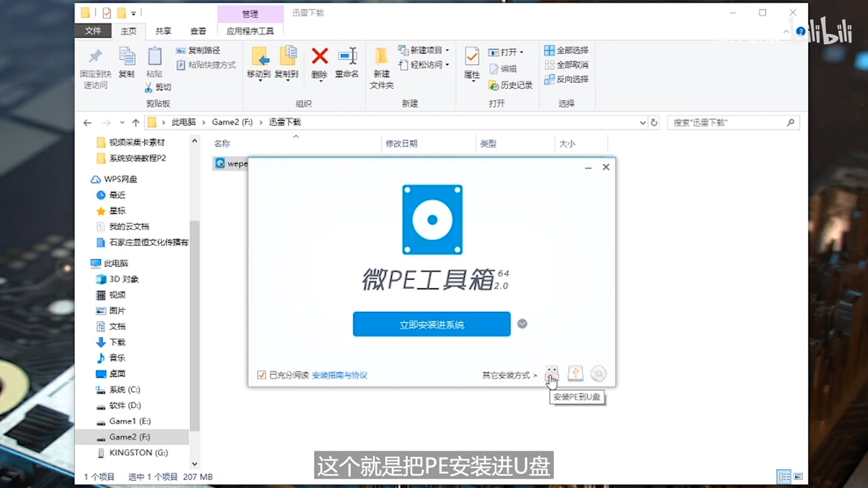This screenshot has height=488, width=868.
Task: Close the 微PE工具箱 installer dialog
Action: point(606,167)
